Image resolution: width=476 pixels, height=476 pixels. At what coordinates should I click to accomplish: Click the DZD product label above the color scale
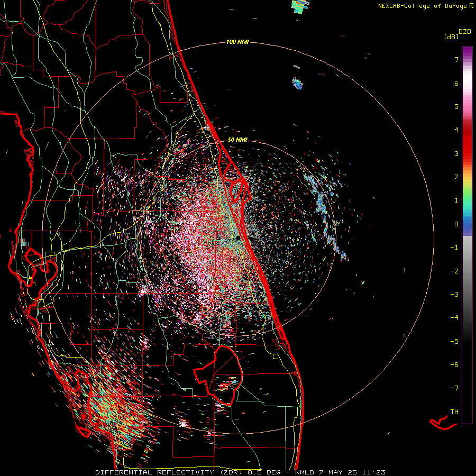click(x=465, y=32)
